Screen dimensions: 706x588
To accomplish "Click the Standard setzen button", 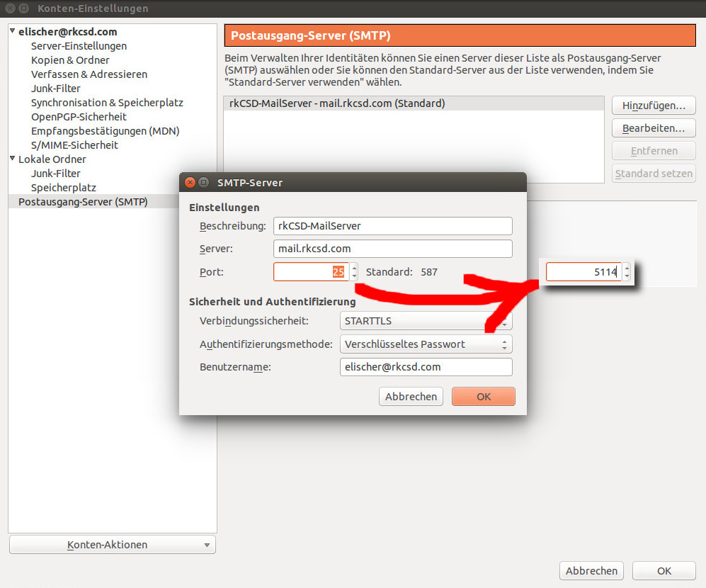I will pos(654,174).
